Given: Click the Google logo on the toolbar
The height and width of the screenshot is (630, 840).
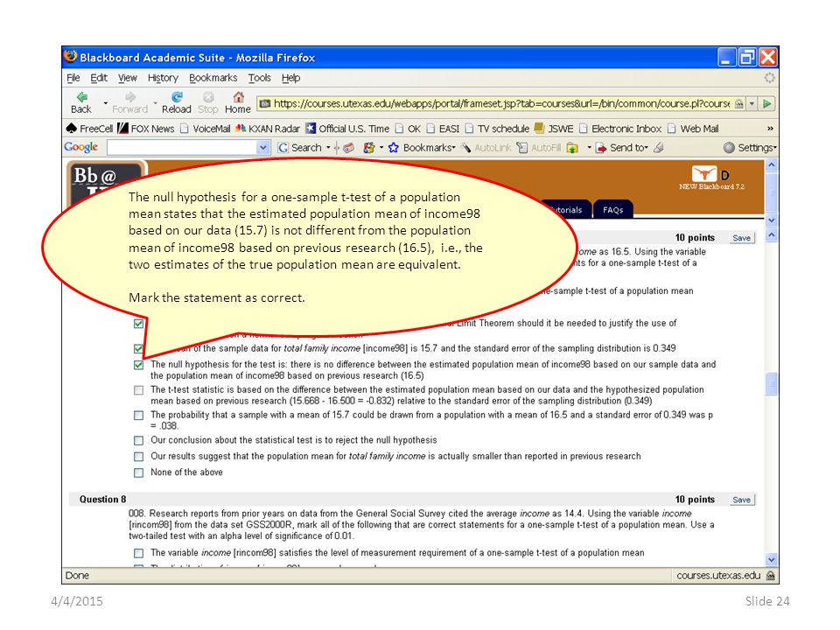Looking at the screenshot, I should pyautogui.click(x=80, y=147).
